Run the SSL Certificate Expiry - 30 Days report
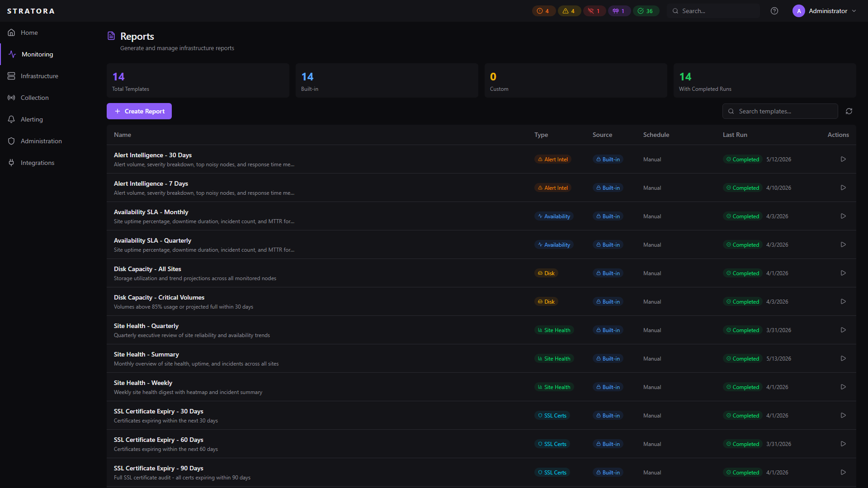 tap(843, 415)
